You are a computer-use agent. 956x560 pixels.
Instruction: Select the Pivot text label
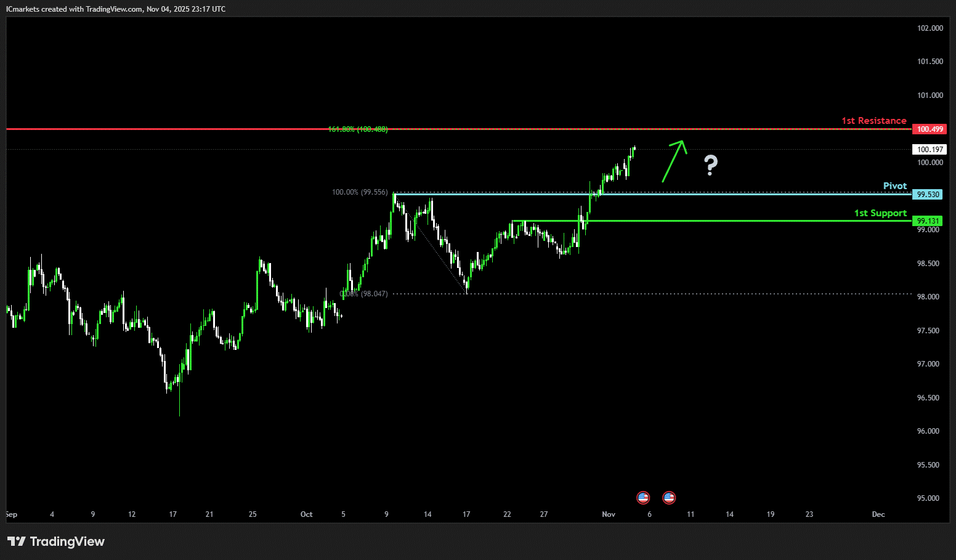(x=894, y=186)
